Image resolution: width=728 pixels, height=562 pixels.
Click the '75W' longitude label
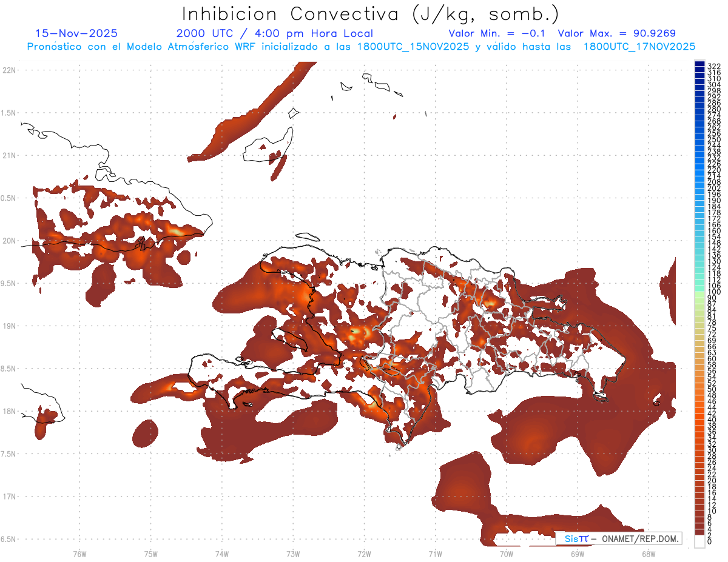click(150, 554)
